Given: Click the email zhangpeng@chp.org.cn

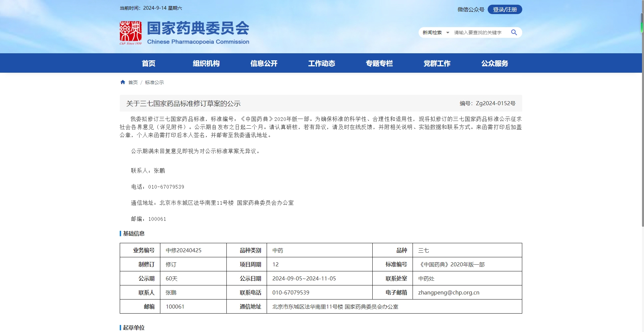Looking at the screenshot, I should click(448, 292).
